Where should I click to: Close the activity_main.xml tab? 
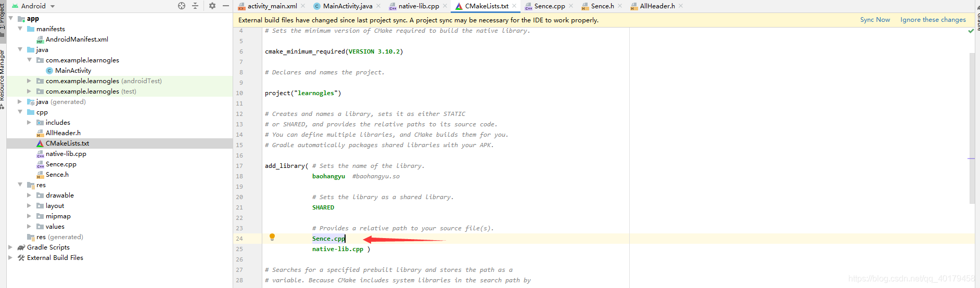point(303,6)
